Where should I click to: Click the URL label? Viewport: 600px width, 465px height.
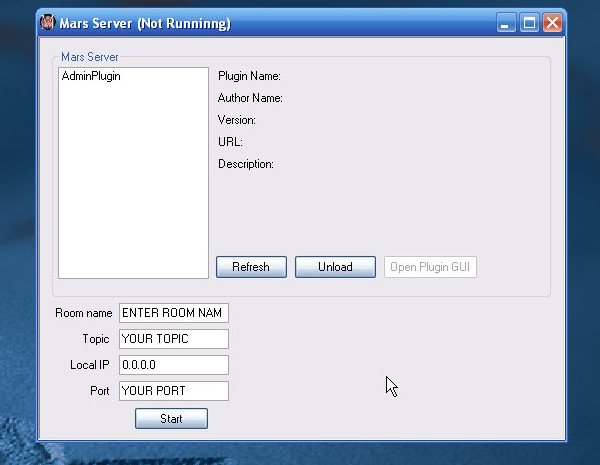pyautogui.click(x=230, y=142)
